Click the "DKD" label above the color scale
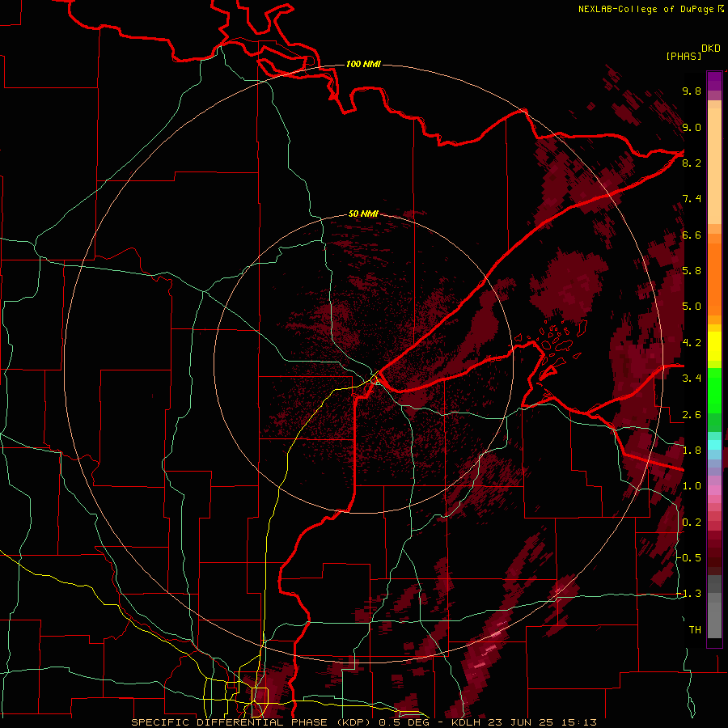This screenshot has width=728, height=728. 711,49
